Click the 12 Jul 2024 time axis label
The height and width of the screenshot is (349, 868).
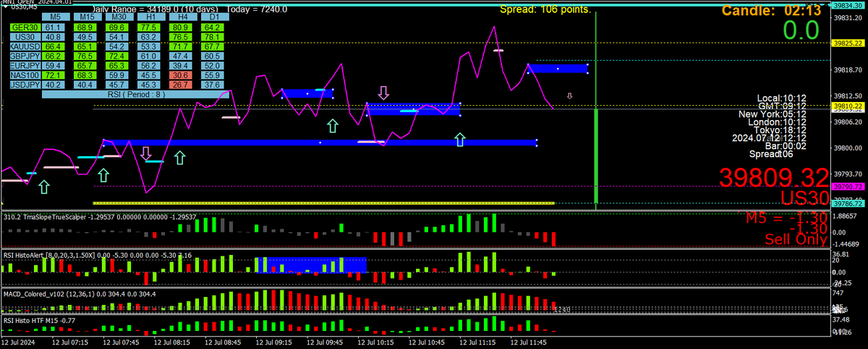pos(19,342)
